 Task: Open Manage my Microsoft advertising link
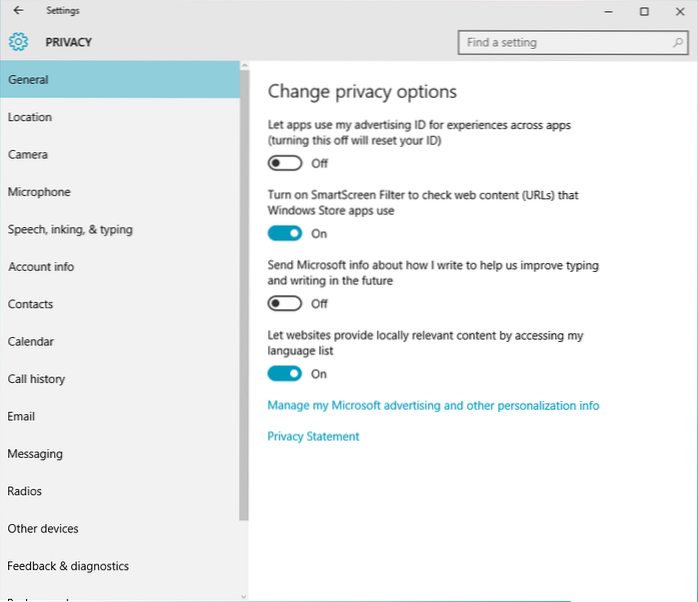click(x=433, y=406)
